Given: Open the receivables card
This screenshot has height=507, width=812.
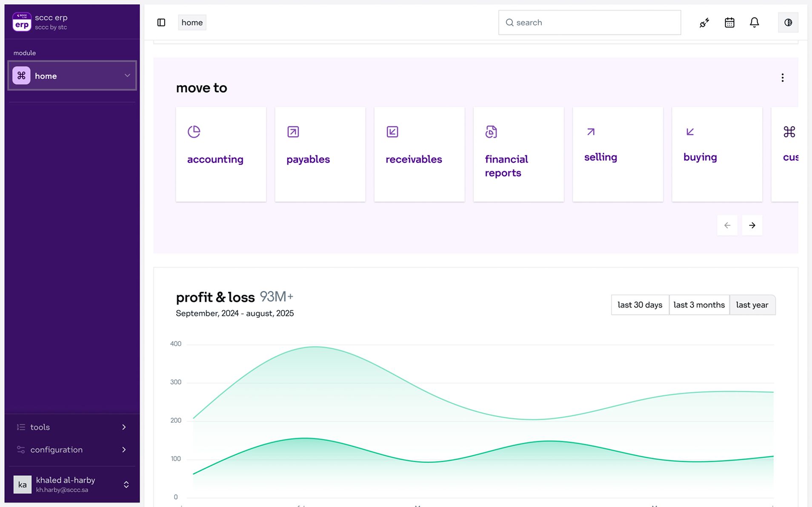Looking at the screenshot, I should coord(419,154).
